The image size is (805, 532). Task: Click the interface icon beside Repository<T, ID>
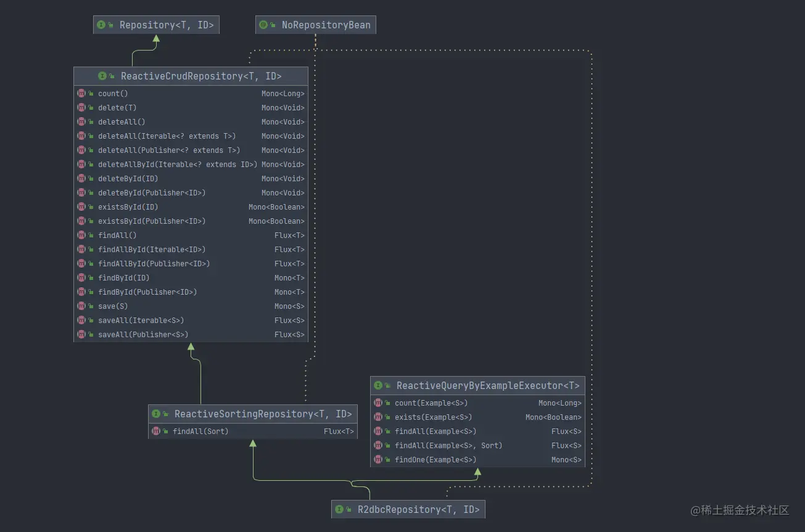[101, 25]
